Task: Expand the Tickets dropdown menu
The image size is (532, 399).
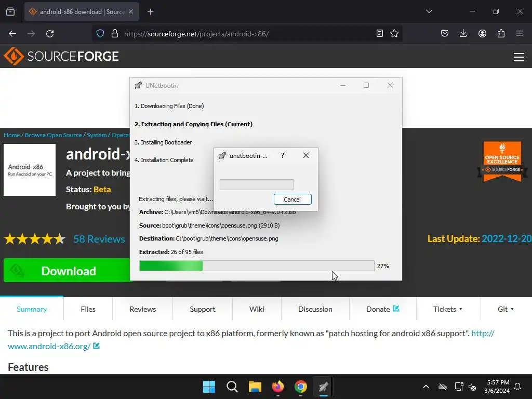Action: point(447,309)
